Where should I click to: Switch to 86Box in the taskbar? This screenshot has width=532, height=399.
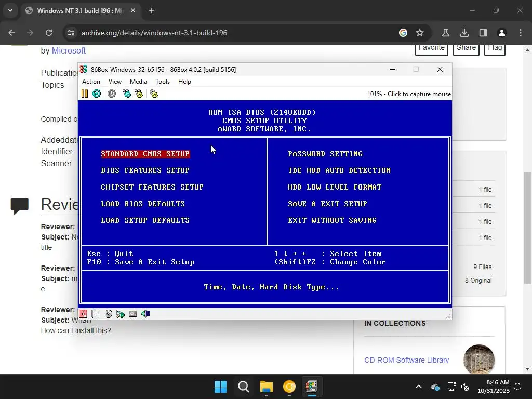pos(312,387)
